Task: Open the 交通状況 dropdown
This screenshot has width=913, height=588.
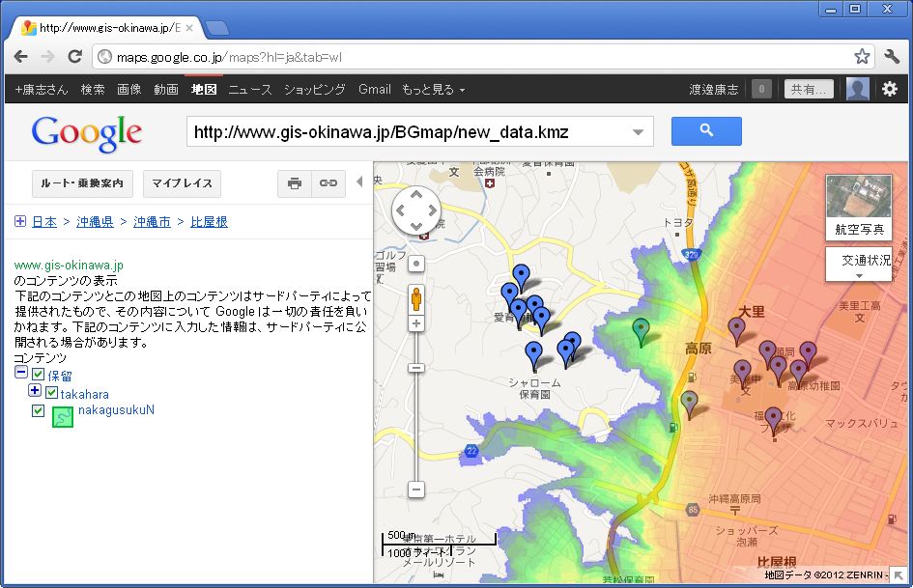Action: [x=859, y=265]
